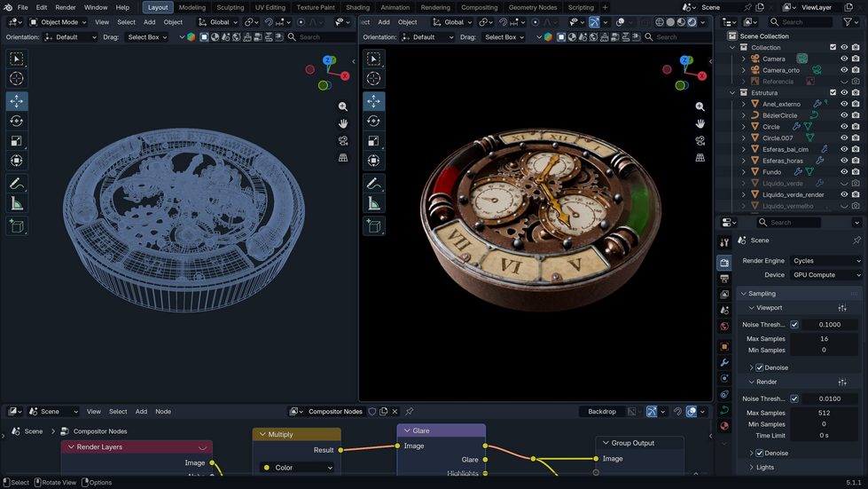Open the Render properties tab
This screenshot has width=868, height=489.
(x=724, y=263)
